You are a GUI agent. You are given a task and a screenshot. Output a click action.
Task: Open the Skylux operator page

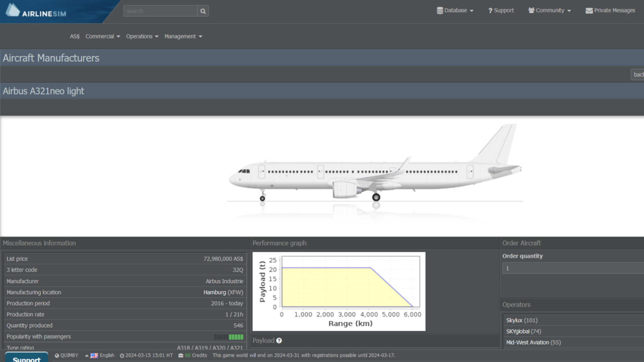coord(514,320)
